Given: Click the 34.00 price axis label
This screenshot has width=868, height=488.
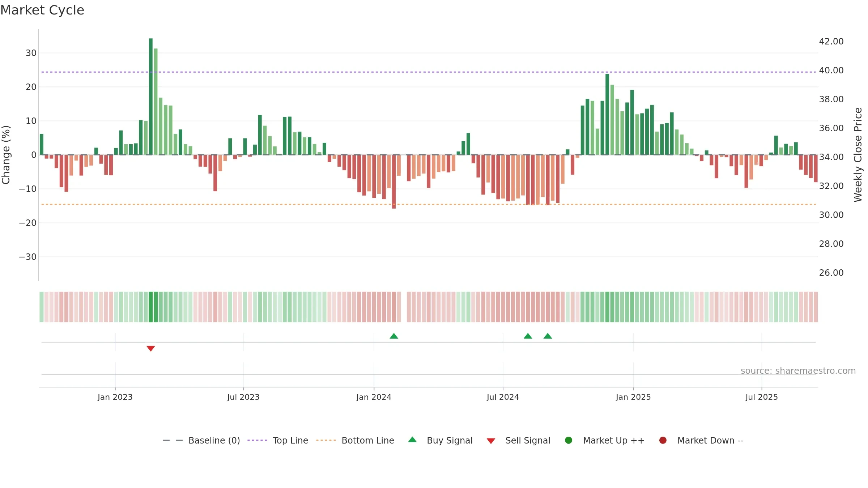Looking at the screenshot, I should coord(831,157).
